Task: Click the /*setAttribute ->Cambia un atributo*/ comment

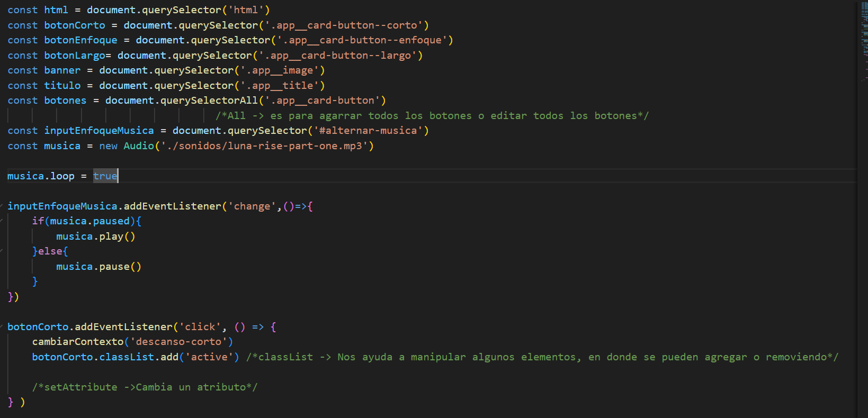Action: point(145,387)
